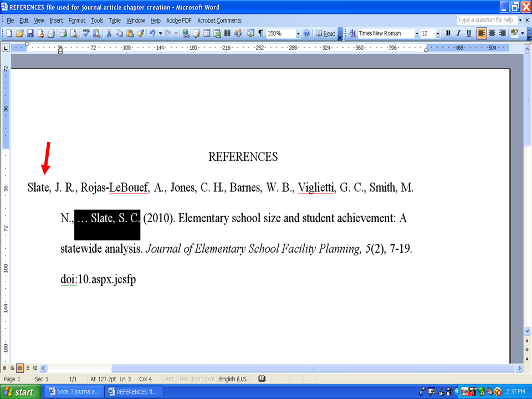Toggle the OVR status bar indicator
The image size is (532, 399).
click(x=210, y=379)
